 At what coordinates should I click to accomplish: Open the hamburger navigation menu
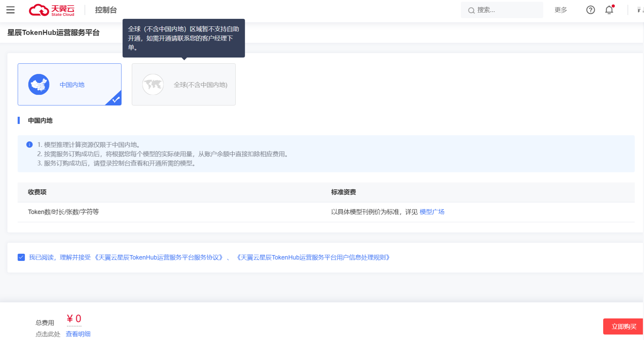tap(11, 10)
